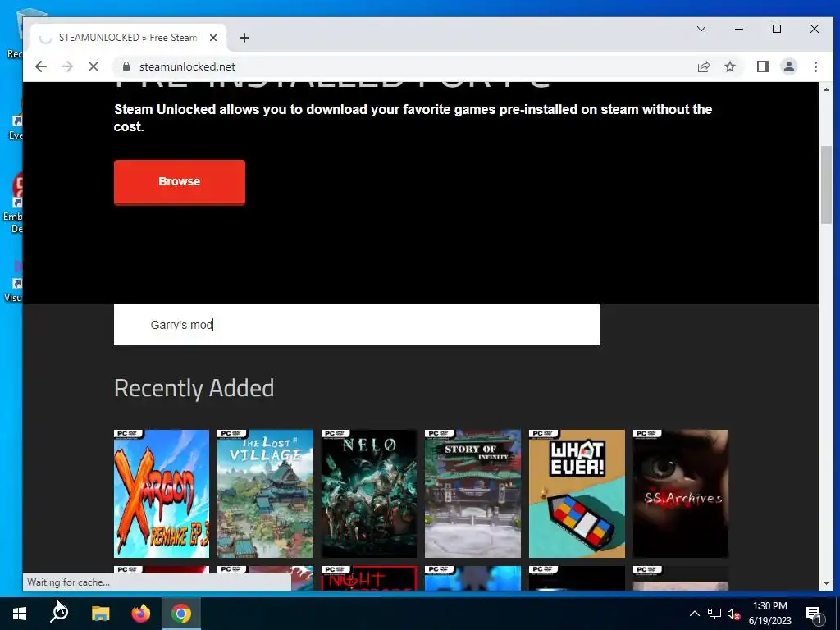
Task: Open File Explorer from the taskbar
Action: (100, 614)
